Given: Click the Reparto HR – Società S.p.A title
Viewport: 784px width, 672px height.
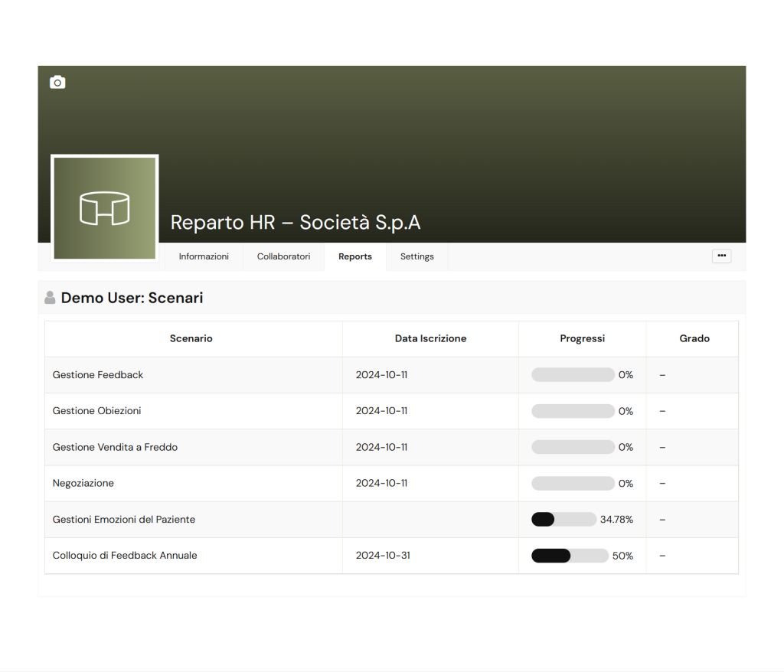Looking at the screenshot, I should (296, 223).
